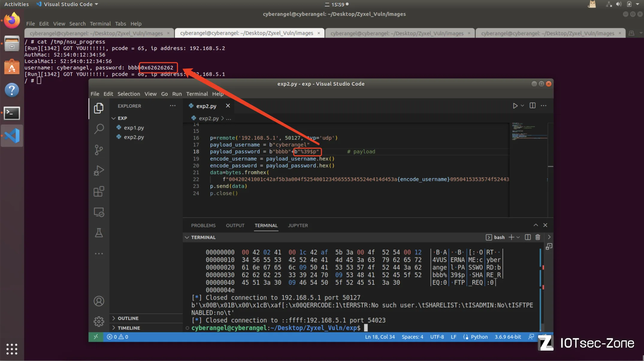This screenshot has width=644, height=361.
Task: Open the clock showing 15:59
Action: coord(338,4)
